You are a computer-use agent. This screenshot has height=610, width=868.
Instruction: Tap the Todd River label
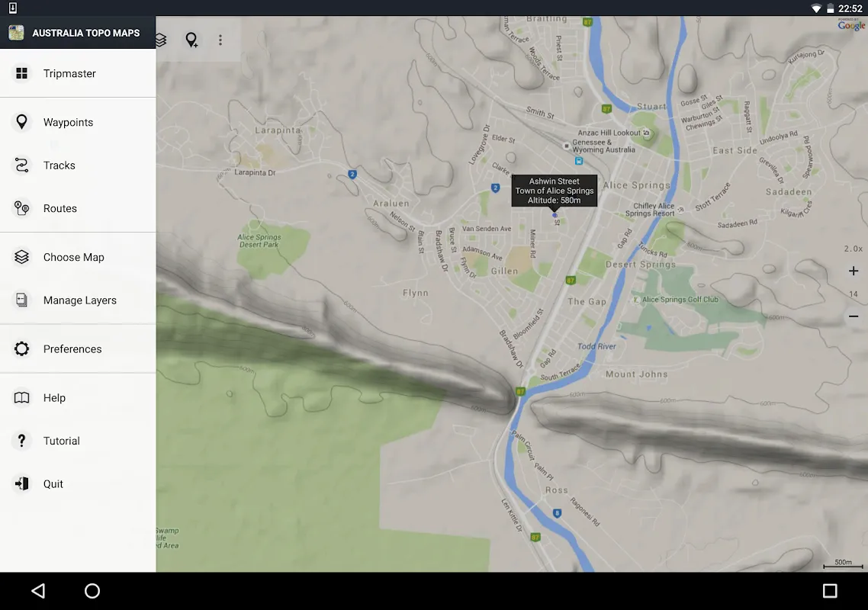pos(596,346)
